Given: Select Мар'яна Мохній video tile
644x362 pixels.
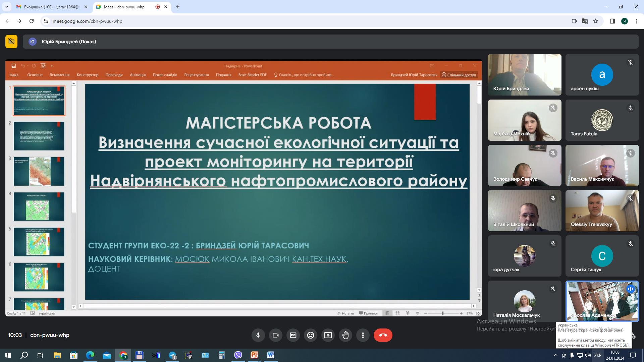Looking at the screenshot, I should [525, 120].
